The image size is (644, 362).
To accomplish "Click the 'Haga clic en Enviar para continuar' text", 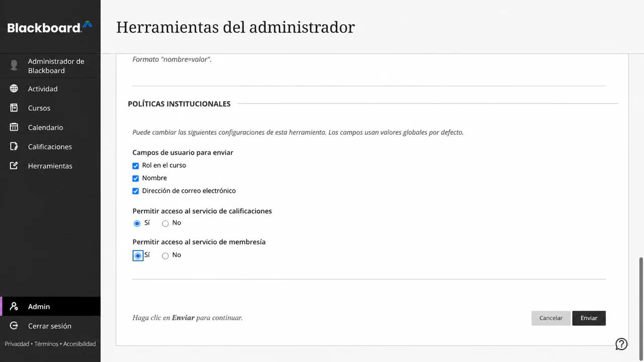I will pyautogui.click(x=188, y=318).
